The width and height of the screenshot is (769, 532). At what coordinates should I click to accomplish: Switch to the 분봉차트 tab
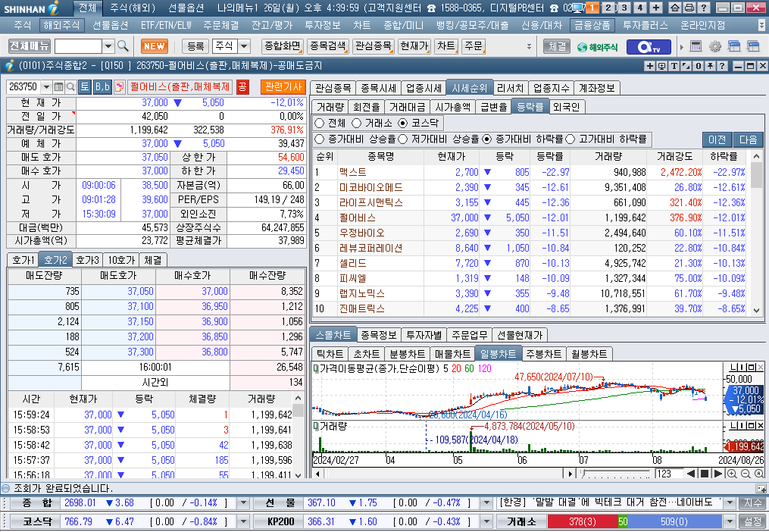tap(407, 354)
